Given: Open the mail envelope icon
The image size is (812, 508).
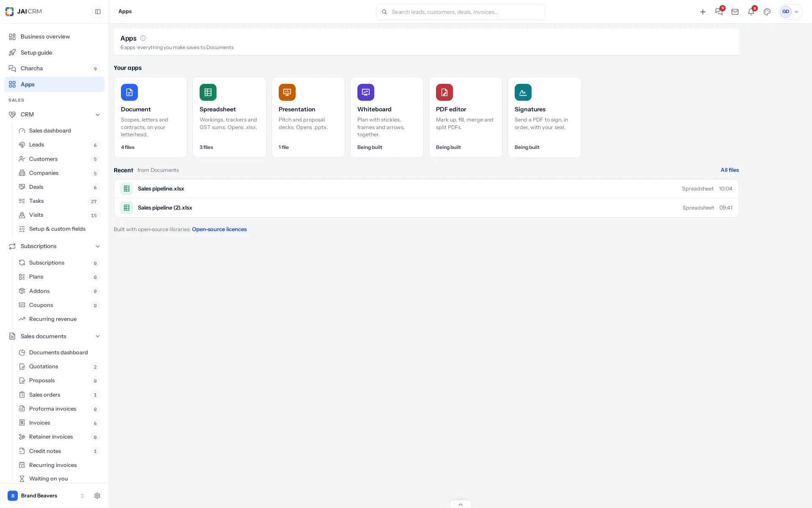Looking at the screenshot, I should pos(735,12).
